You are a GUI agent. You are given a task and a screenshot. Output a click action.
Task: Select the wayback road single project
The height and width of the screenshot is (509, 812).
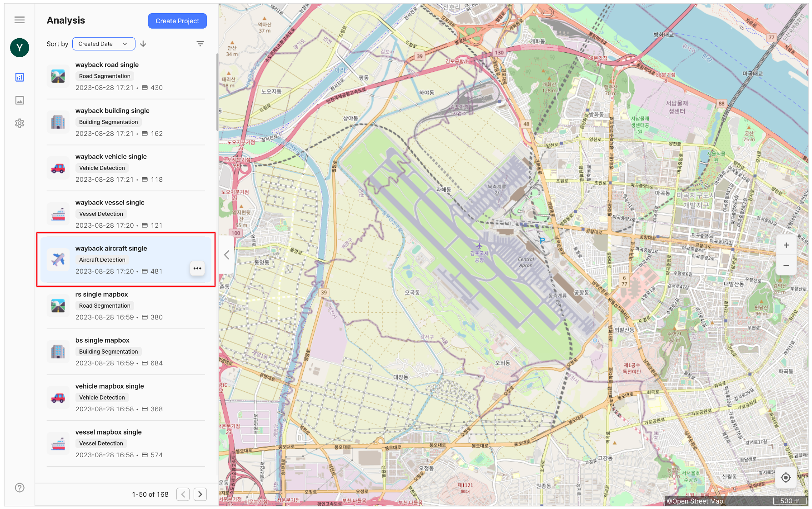click(126, 76)
